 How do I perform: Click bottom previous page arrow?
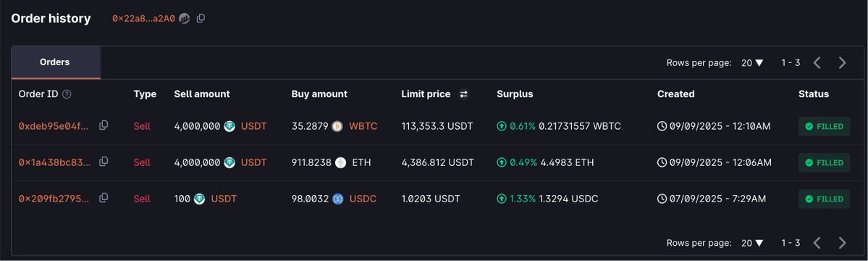[817, 243]
